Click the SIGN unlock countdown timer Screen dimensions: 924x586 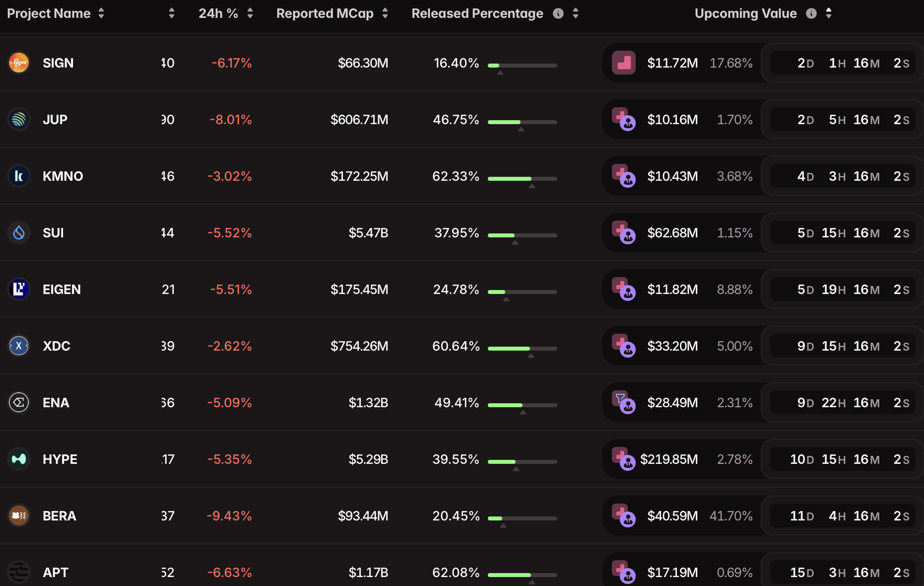point(842,63)
